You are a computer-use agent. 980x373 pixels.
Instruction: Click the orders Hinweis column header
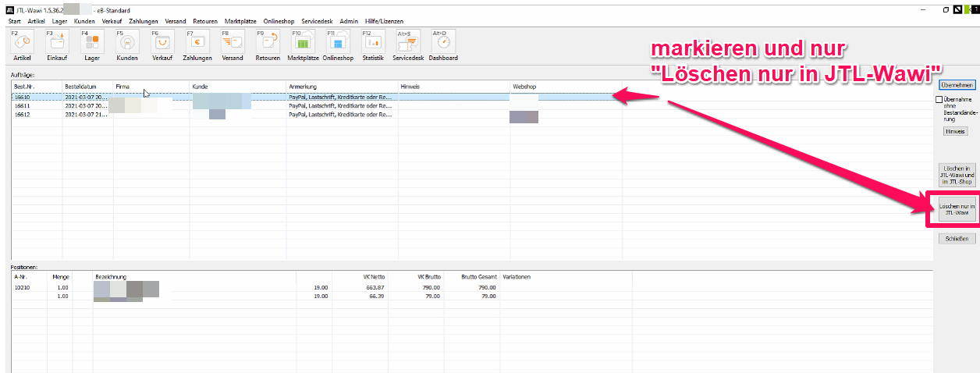[x=454, y=86]
